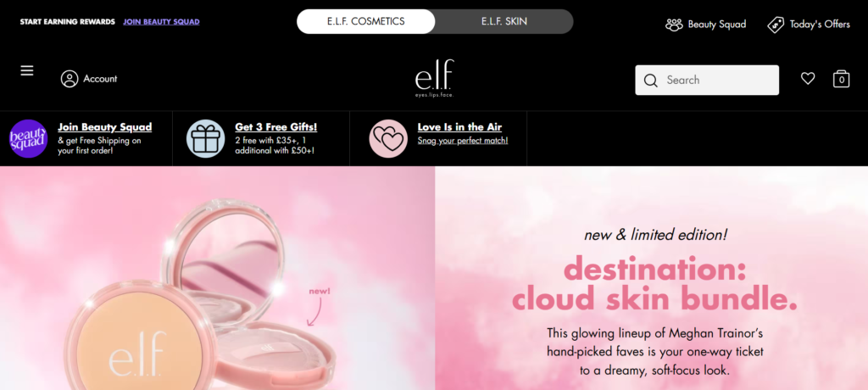This screenshot has height=390, width=868.
Task: Click the Today's Offers tag icon
Action: [x=776, y=25]
